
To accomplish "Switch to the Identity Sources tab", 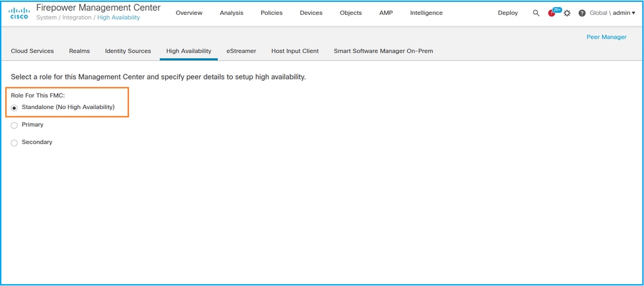I will (128, 51).
